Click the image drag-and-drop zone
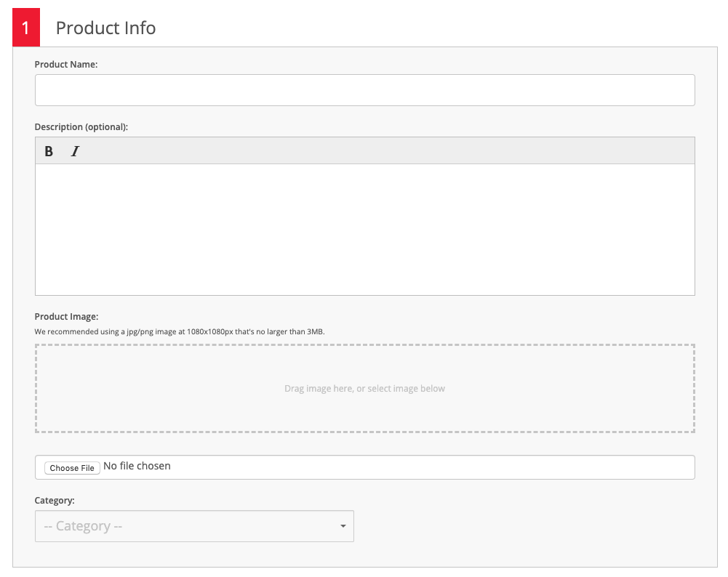 [x=364, y=388]
